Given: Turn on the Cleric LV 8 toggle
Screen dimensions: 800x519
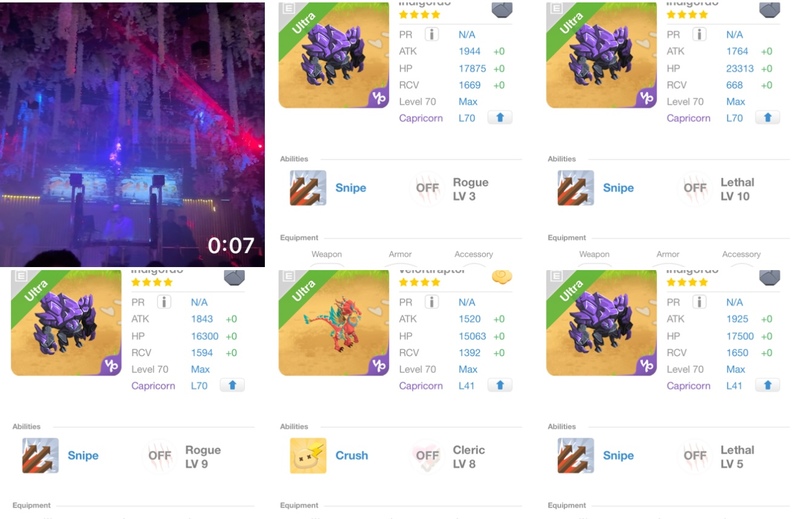Looking at the screenshot, I should click(x=427, y=456).
